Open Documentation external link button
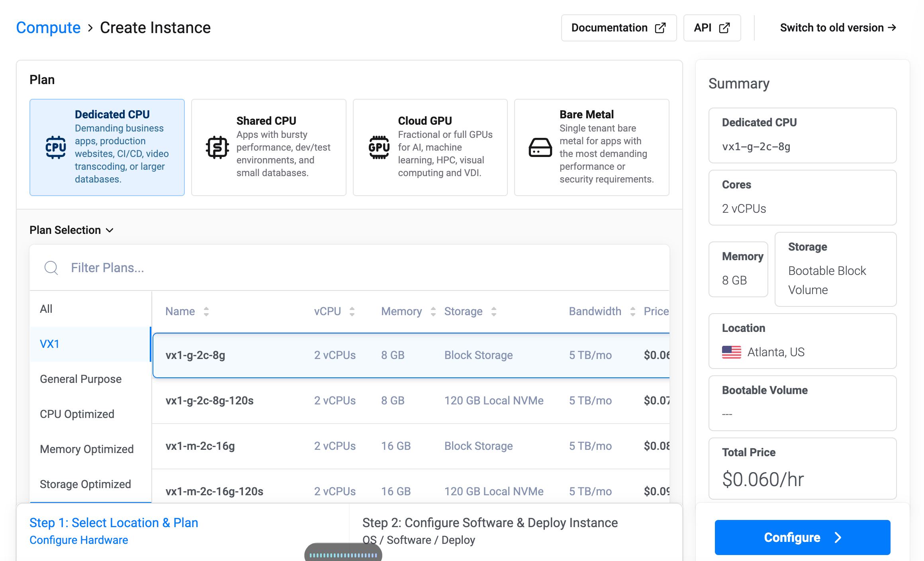 tap(619, 28)
